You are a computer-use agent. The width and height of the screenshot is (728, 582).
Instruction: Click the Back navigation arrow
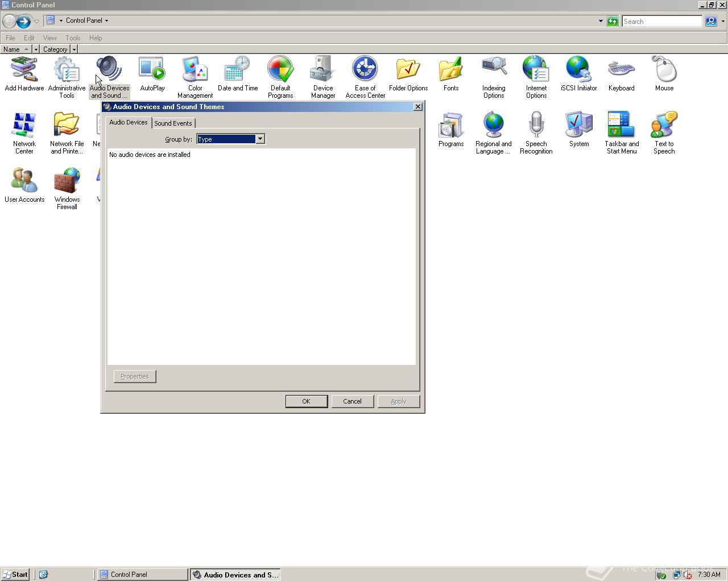click(x=9, y=22)
